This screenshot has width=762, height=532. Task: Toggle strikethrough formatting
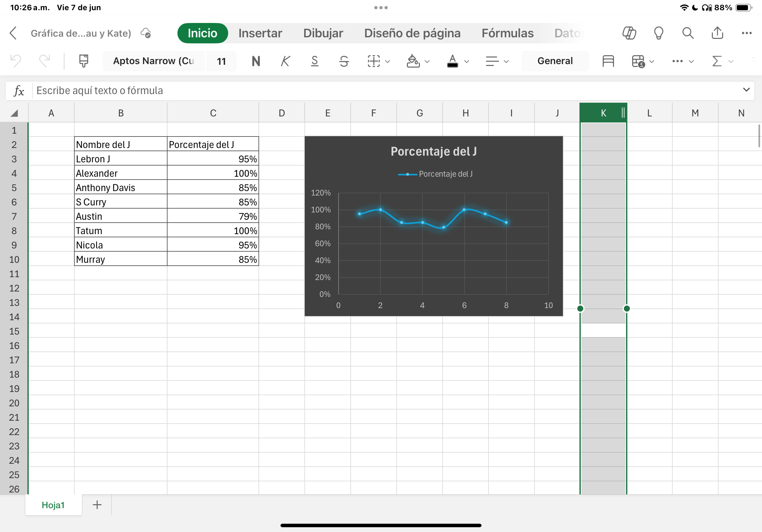344,61
